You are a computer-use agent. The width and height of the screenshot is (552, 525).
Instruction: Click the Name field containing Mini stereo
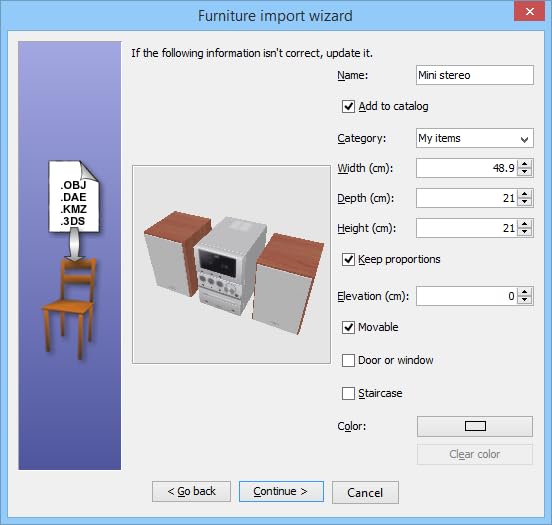click(x=475, y=75)
